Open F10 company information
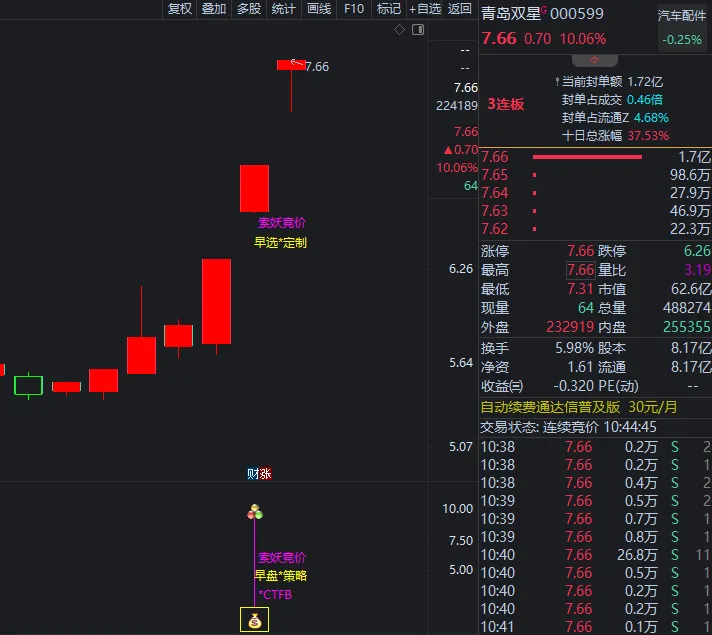The height and width of the screenshot is (635, 712). point(354,9)
